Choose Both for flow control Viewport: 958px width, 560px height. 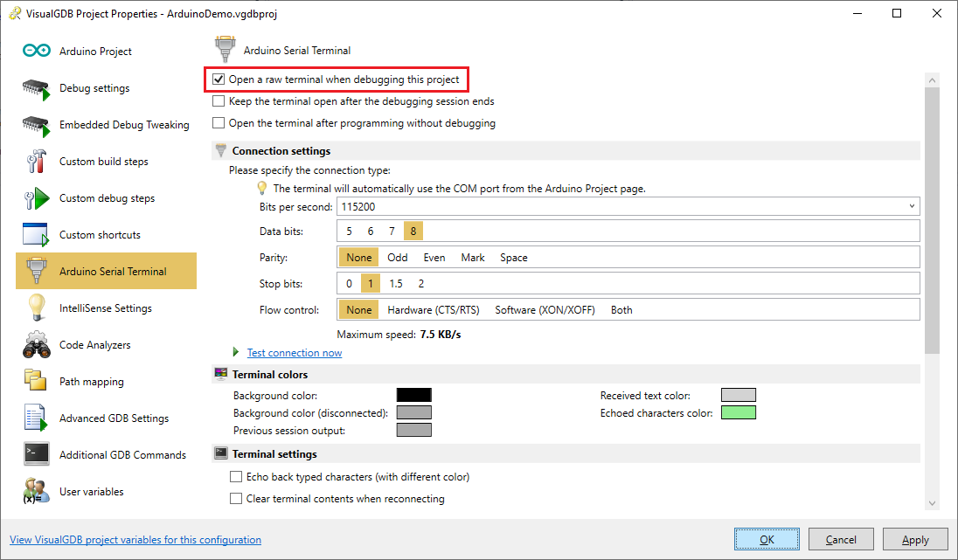click(x=621, y=310)
